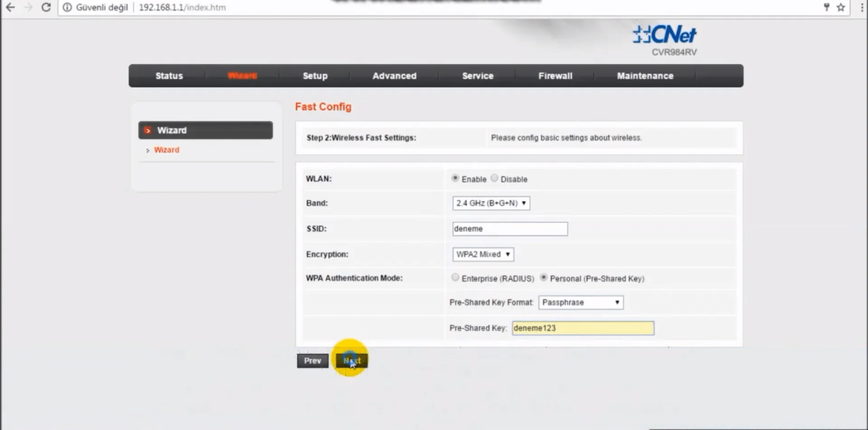Open the Status tab
The width and height of the screenshot is (868, 430).
(x=169, y=76)
